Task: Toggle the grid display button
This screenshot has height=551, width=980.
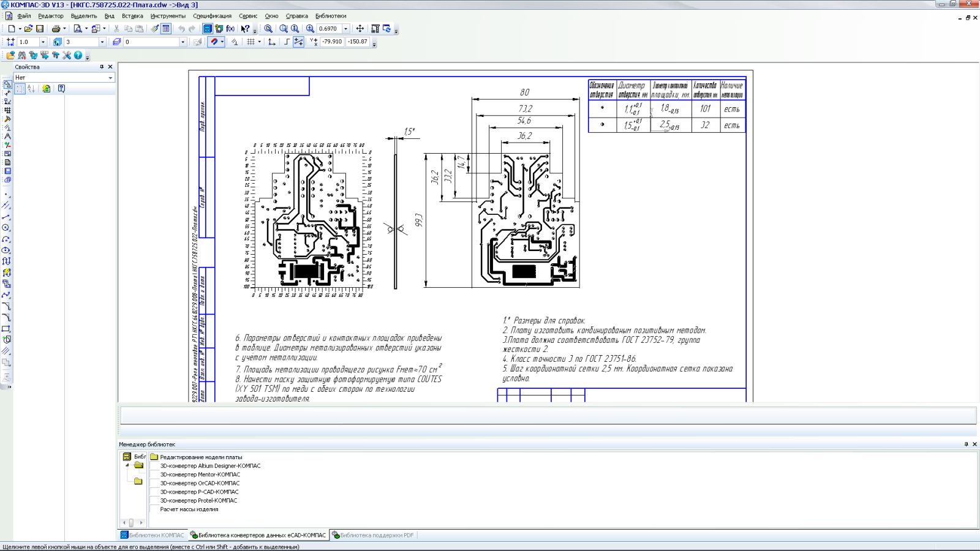Action: click(251, 42)
